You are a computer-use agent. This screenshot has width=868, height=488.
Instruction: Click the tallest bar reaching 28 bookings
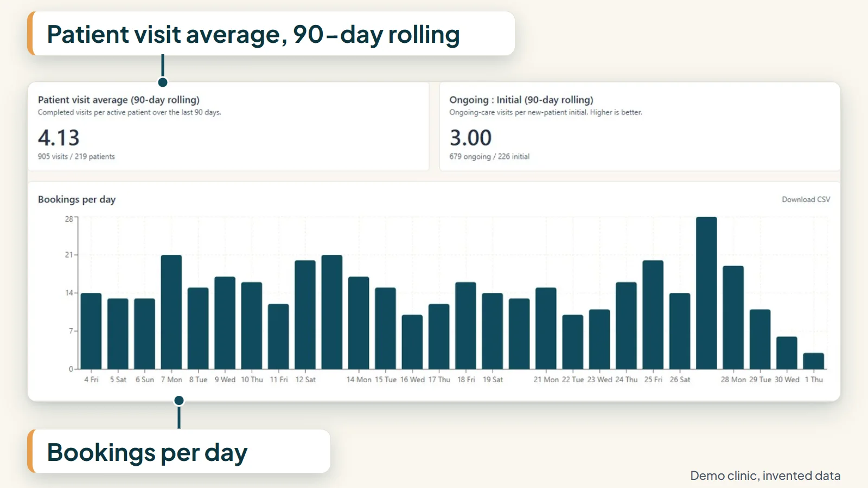[706, 293]
